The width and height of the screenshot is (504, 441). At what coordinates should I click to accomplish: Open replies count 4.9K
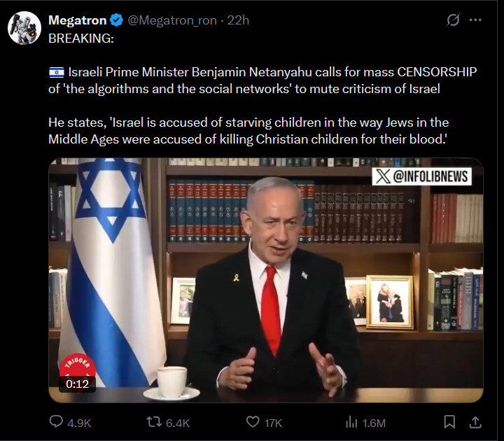tap(79, 423)
